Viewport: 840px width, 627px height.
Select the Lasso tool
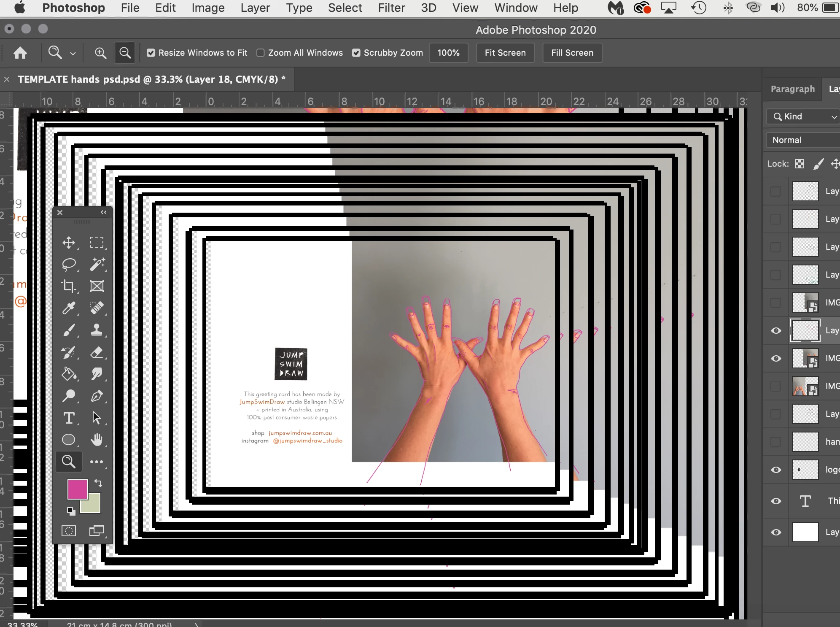pos(69,265)
